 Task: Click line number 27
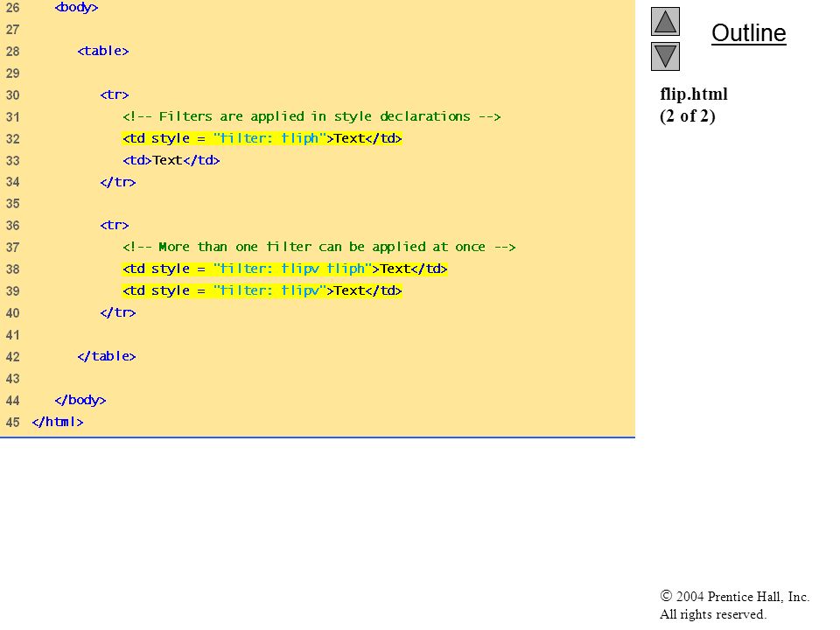pyautogui.click(x=13, y=30)
